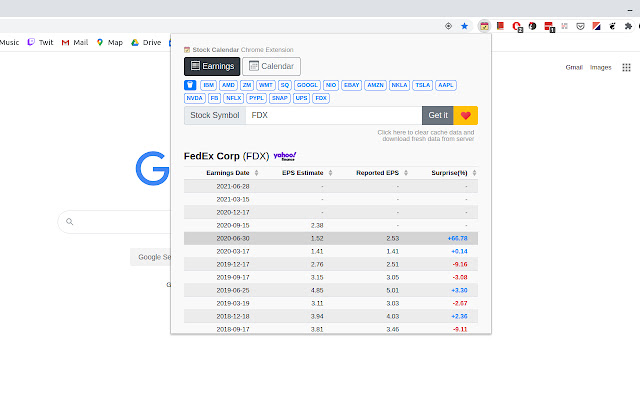
Task: Select the NKLA symbol tag
Action: pyautogui.click(x=399, y=85)
